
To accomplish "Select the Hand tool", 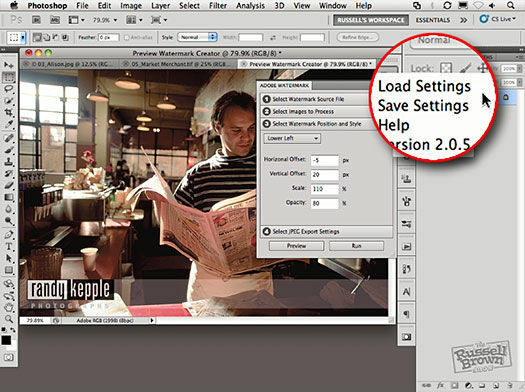I will pyautogui.click(x=9, y=308).
